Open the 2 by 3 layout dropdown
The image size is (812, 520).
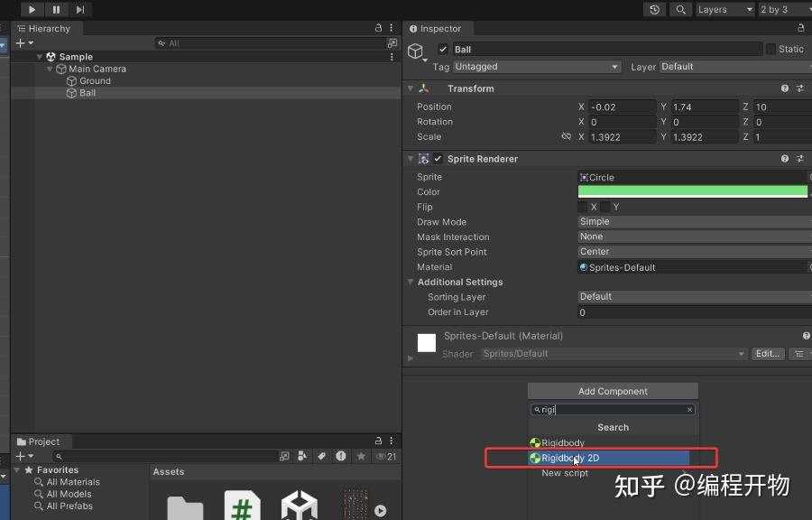click(x=785, y=9)
